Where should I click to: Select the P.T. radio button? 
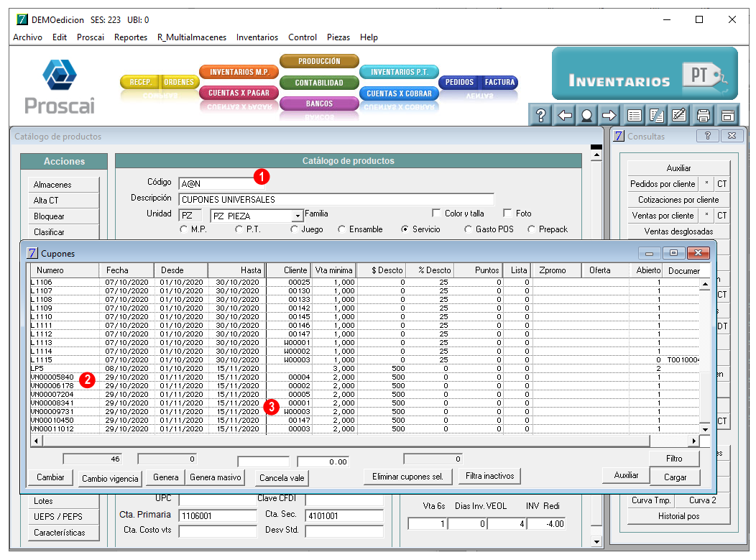[x=239, y=229]
